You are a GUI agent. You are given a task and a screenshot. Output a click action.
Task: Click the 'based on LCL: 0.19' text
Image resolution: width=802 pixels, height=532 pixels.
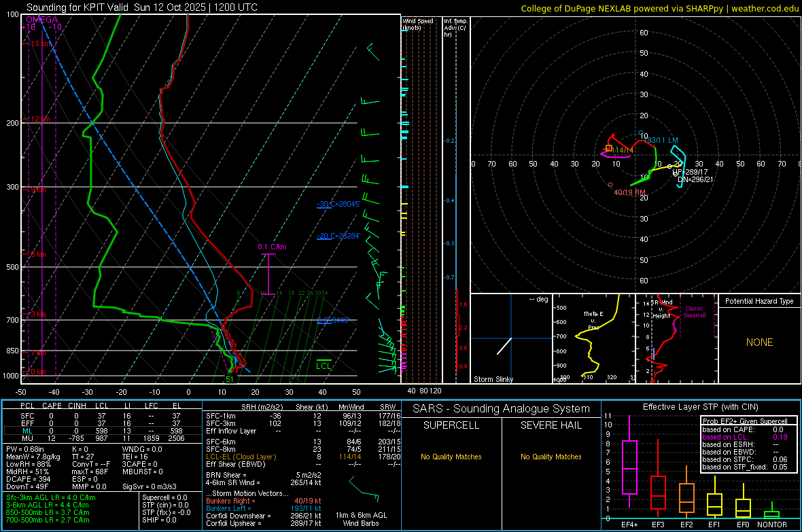(x=745, y=437)
